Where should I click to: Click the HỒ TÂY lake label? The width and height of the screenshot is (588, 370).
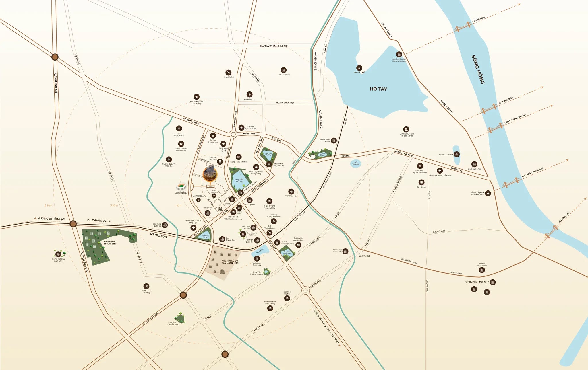(x=378, y=89)
